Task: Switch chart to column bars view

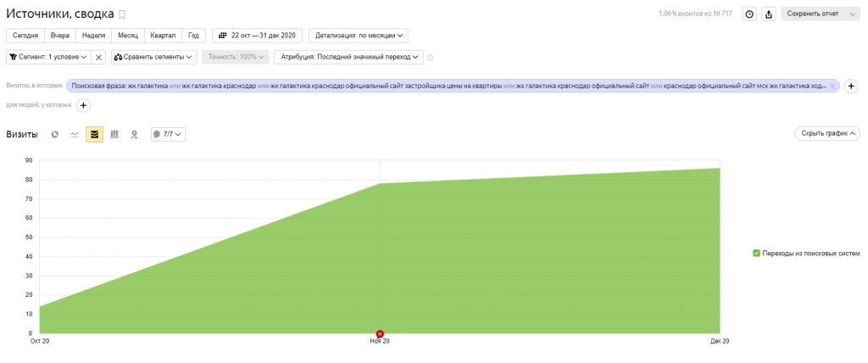Action: coord(114,134)
